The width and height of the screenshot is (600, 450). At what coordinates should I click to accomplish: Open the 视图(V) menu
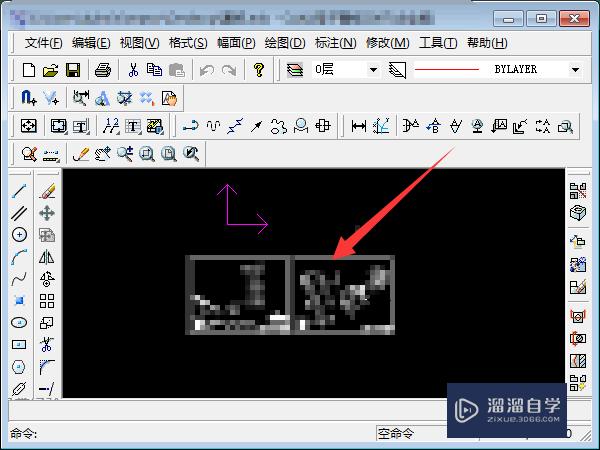(x=139, y=42)
